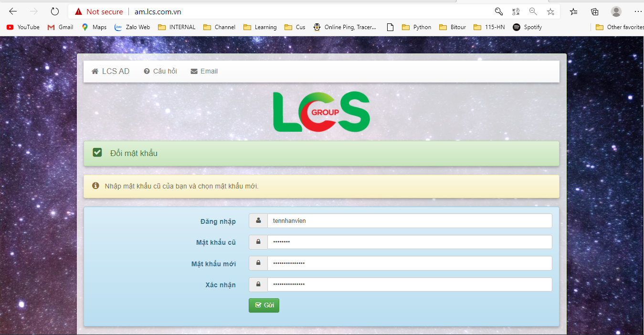Open the Learning bookmarks folder
The image size is (644, 335).
coord(260,27)
